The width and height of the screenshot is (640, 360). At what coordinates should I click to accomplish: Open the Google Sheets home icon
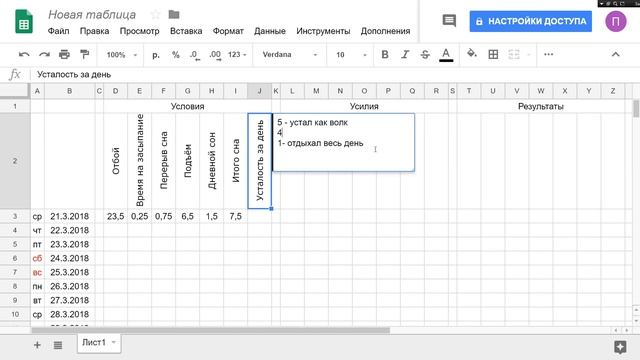(24, 21)
